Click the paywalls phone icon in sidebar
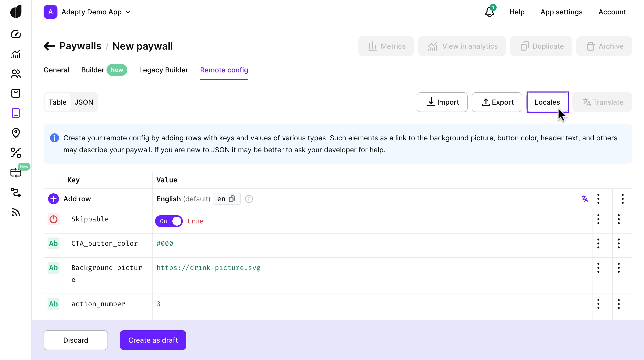Image resolution: width=644 pixels, height=360 pixels. pos(16,113)
